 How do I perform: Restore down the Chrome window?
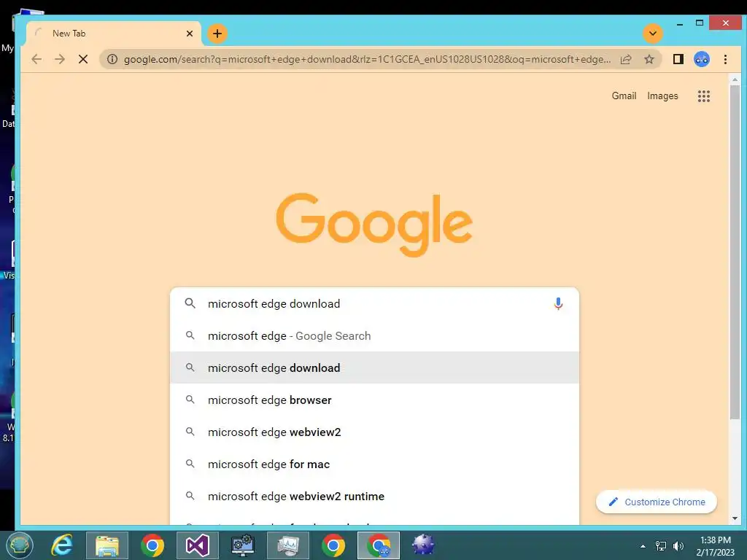(700, 23)
